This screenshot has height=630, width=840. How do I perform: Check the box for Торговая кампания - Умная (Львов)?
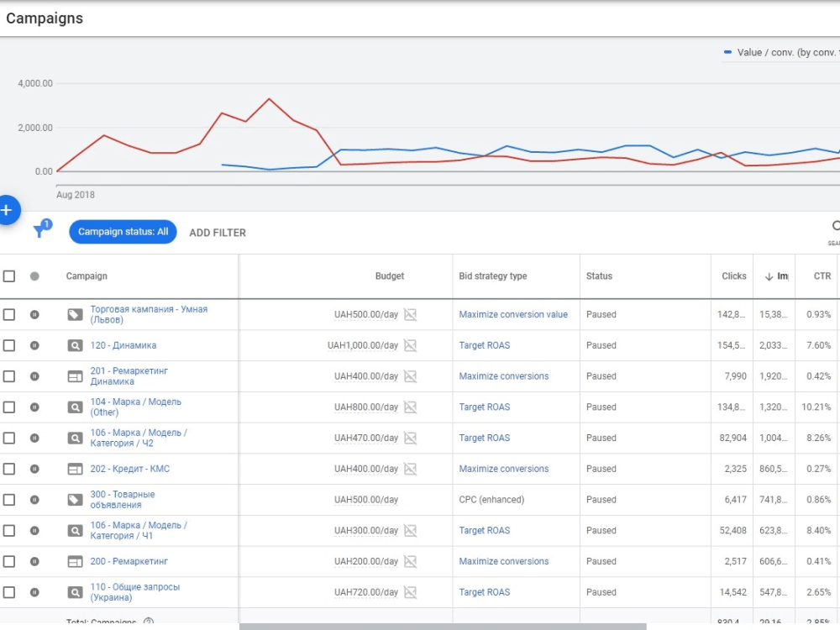pos(9,314)
